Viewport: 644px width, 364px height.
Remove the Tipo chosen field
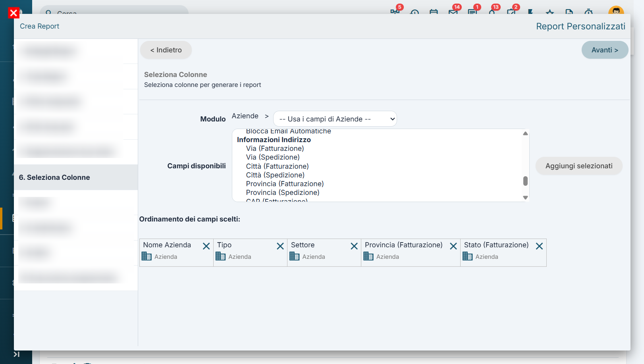point(280,246)
